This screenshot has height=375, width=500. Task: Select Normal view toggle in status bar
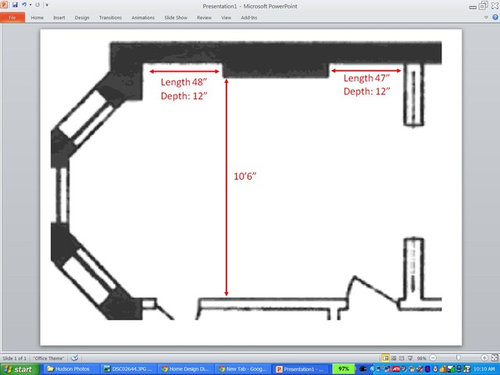(x=386, y=358)
